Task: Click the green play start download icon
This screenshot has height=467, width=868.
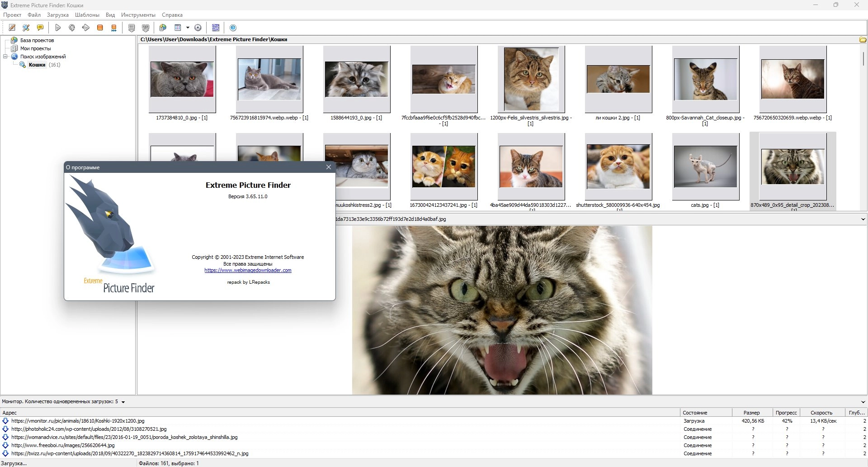Action: (58, 28)
